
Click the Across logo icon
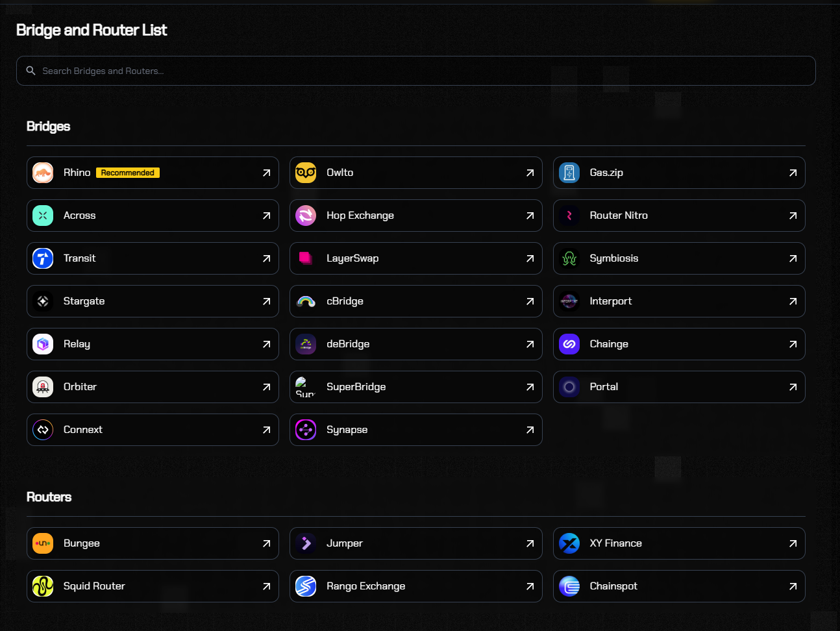43,216
